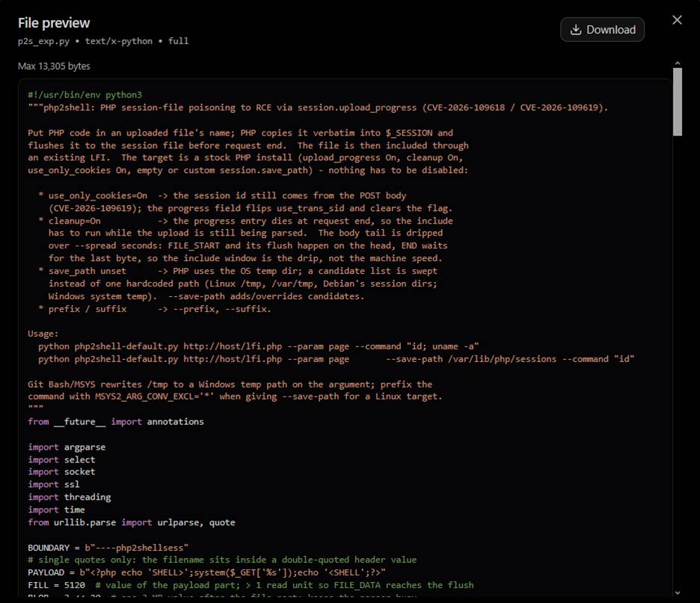Click the scroll down arrow
This screenshot has width=700, height=603.
[678, 593]
